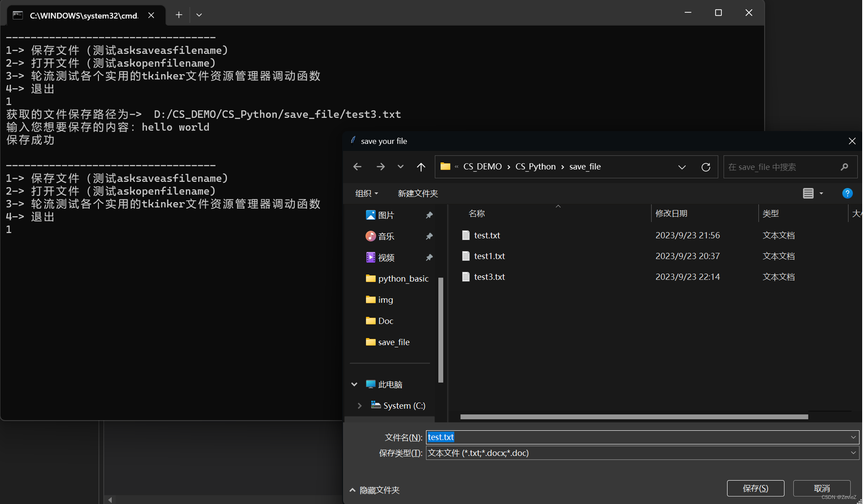Refresh the save_file folder view
The image size is (864, 504).
[706, 167]
